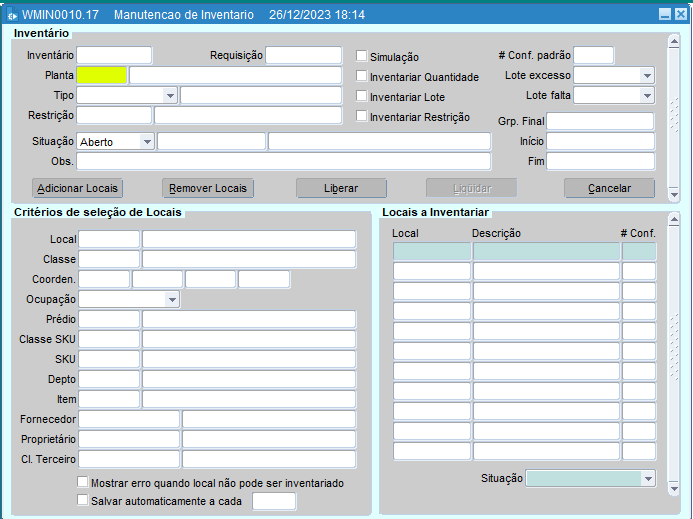Enable Salvar automaticamente a cada checkbox
The height and width of the screenshot is (519, 693).
coord(83,500)
